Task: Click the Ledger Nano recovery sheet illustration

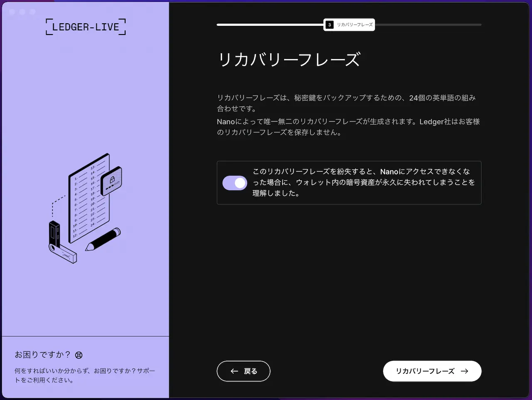Action: [x=86, y=208]
